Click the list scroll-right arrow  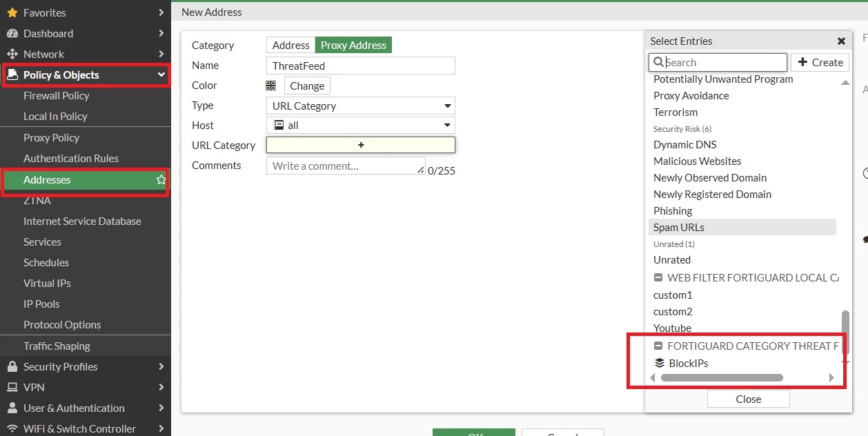(x=831, y=377)
